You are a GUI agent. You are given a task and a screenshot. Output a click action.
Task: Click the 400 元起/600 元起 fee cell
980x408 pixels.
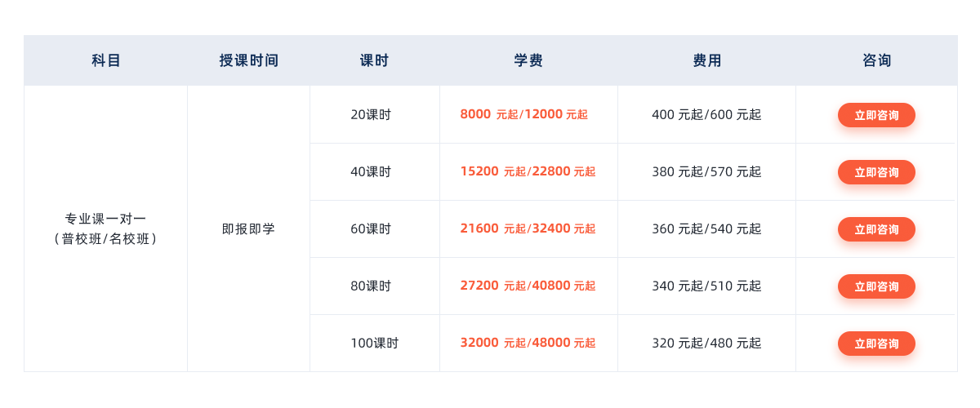point(707,114)
